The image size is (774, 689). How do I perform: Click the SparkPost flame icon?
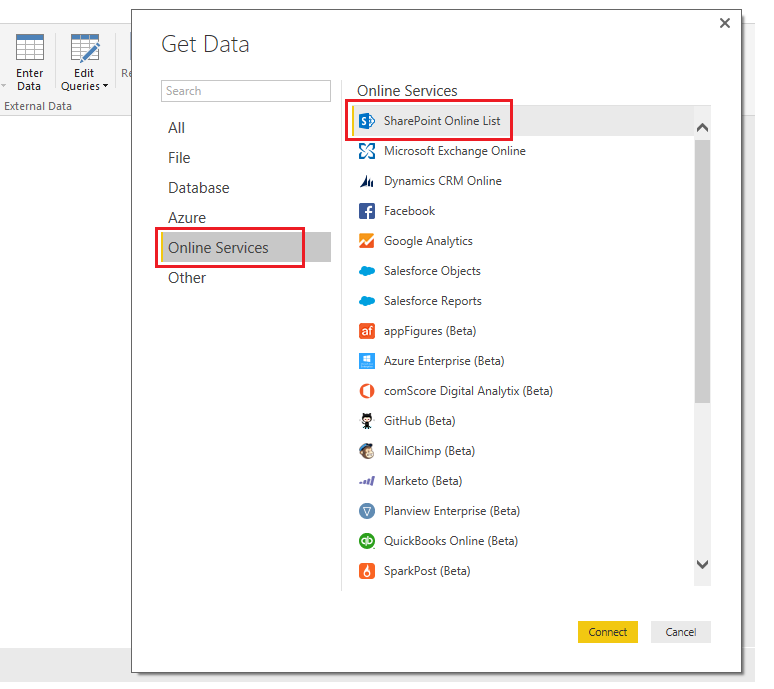click(366, 571)
